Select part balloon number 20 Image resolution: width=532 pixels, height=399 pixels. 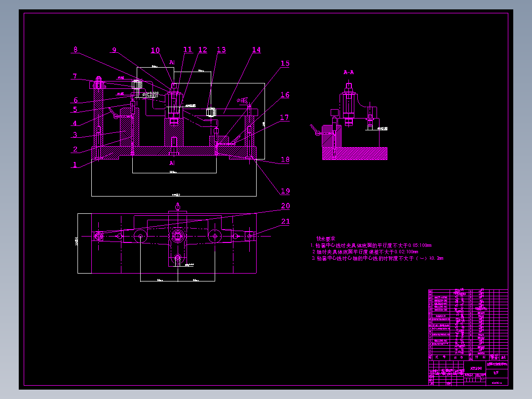tap(285, 206)
